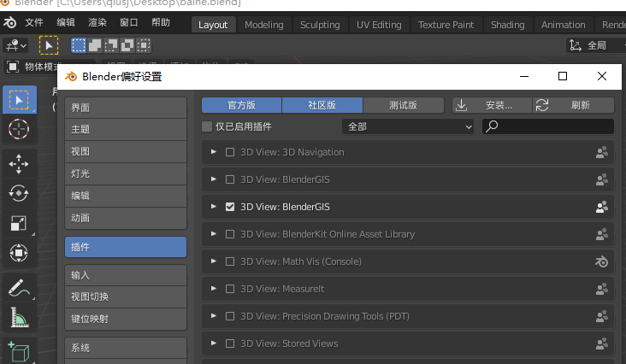This screenshot has height=364, width=626.
Task: Disable the checked BlenderGIS add-on
Action: (x=229, y=207)
